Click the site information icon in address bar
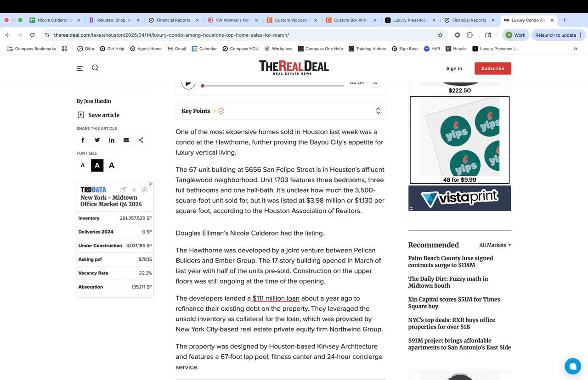The image size is (588, 380). pyautogui.click(x=47, y=35)
